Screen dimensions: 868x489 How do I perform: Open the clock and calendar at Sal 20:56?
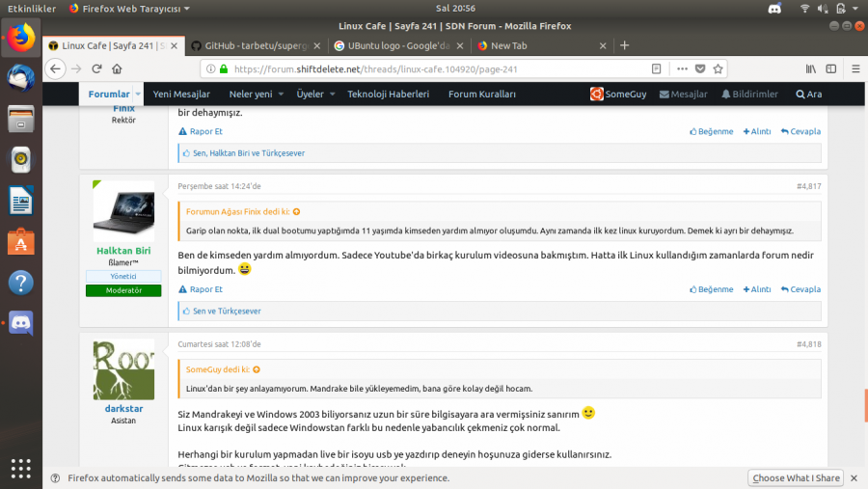(x=455, y=9)
